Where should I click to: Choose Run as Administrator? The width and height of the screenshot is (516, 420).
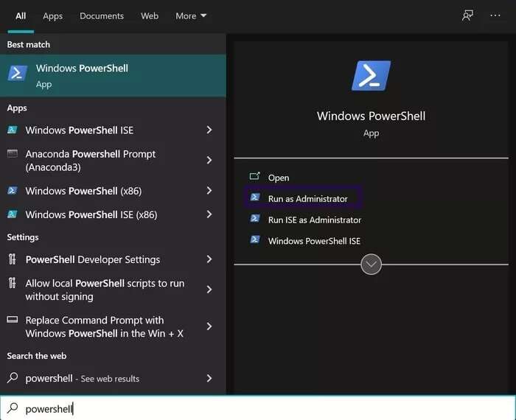[x=303, y=198]
